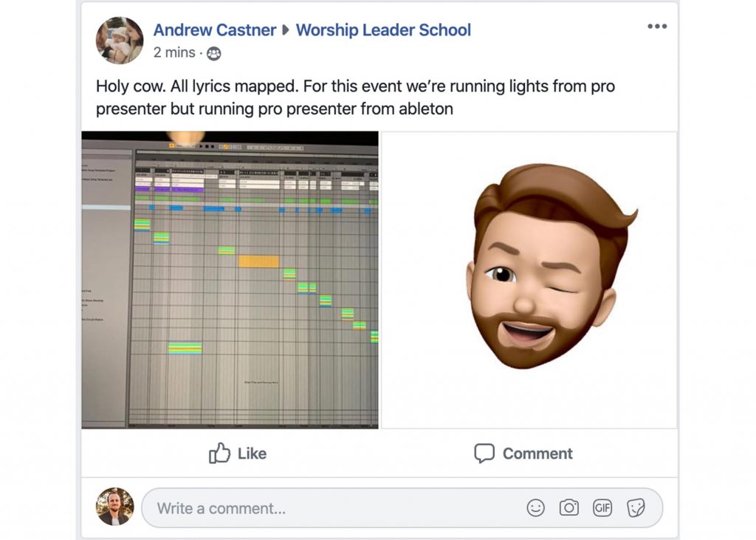The height and width of the screenshot is (540, 756).
Task: Click the Comment button with the speech bubble
Action: tap(523, 454)
